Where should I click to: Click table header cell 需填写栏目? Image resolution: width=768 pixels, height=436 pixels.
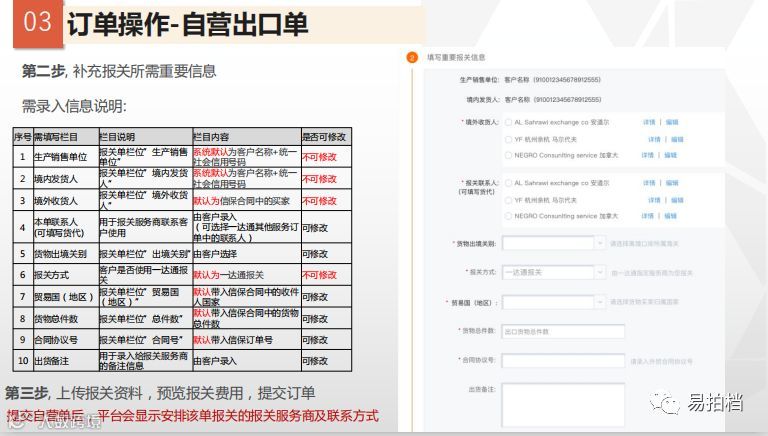(x=66, y=137)
